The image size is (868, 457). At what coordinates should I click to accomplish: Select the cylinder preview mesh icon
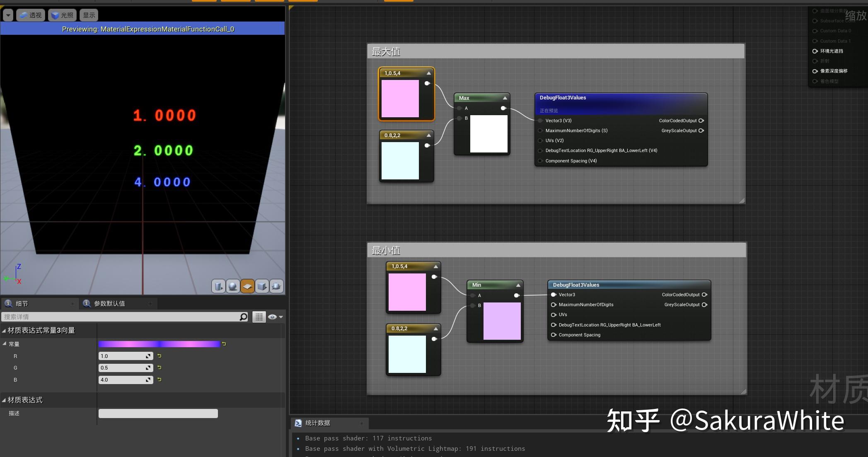click(219, 286)
